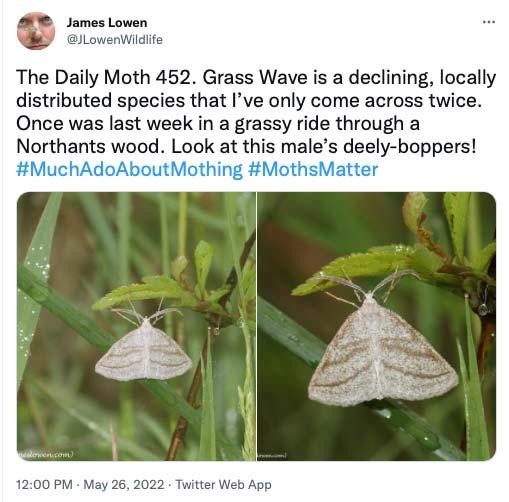Click the 12:00 PM timestamp
Viewport: 509px width, 502px height.
coord(44,484)
